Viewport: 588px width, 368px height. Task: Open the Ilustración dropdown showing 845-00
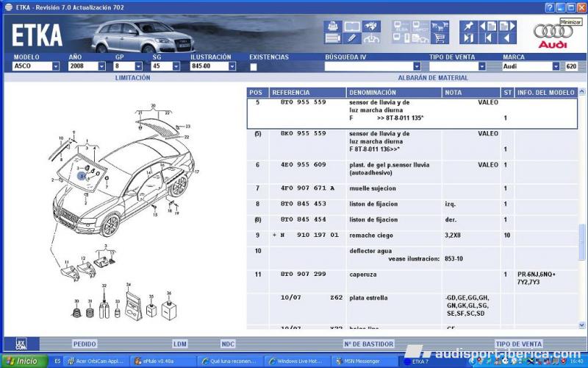[232, 66]
